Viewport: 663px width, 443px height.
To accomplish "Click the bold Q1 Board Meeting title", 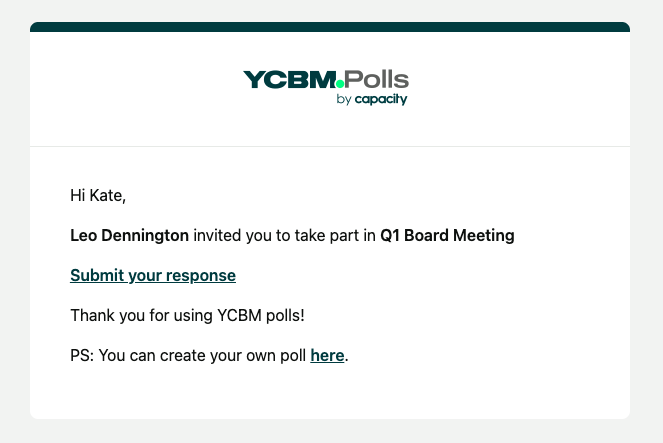I will 447,236.
